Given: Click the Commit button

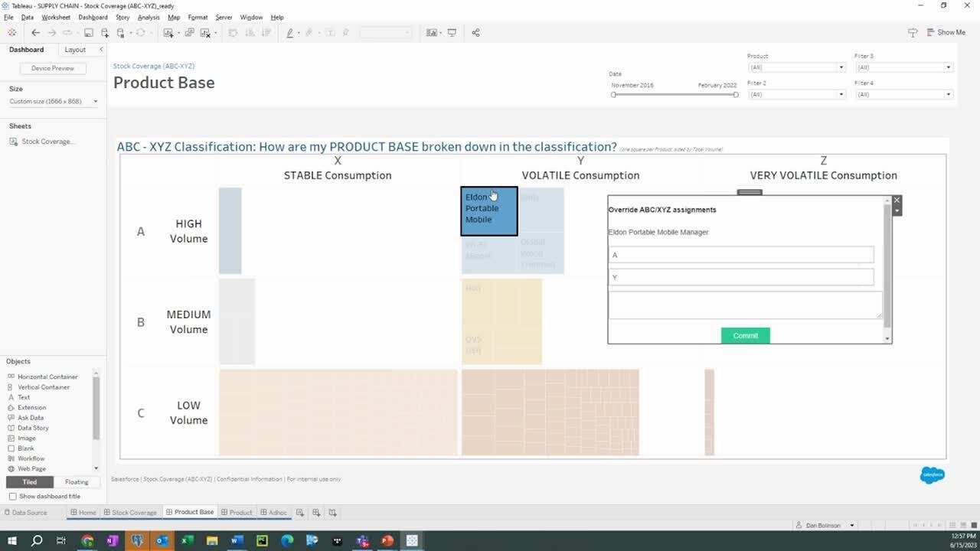Looking at the screenshot, I should [745, 335].
